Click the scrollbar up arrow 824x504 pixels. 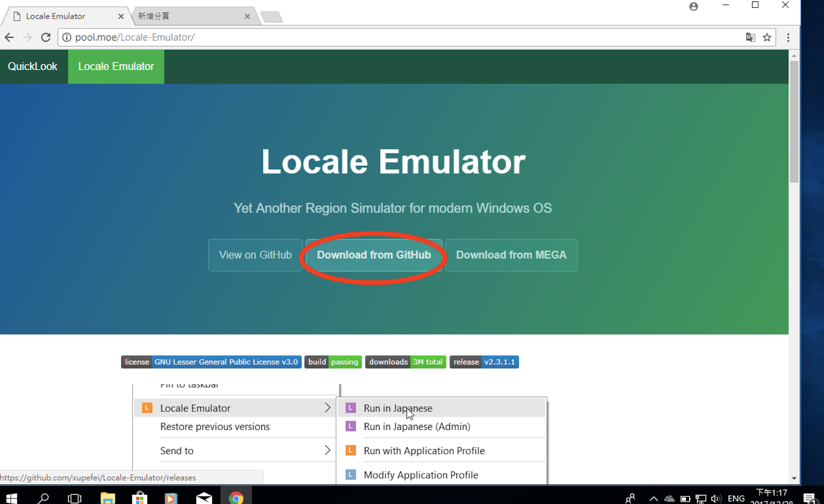794,55
